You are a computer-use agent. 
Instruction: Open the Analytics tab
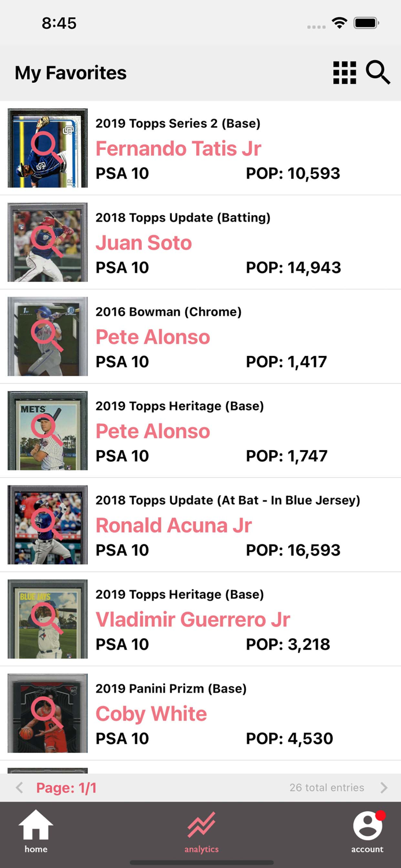pyautogui.click(x=201, y=832)
